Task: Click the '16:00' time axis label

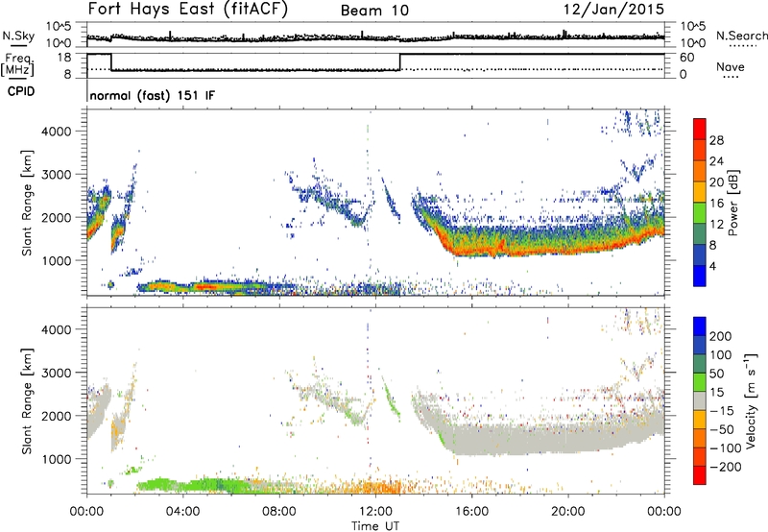Action: 471,512
